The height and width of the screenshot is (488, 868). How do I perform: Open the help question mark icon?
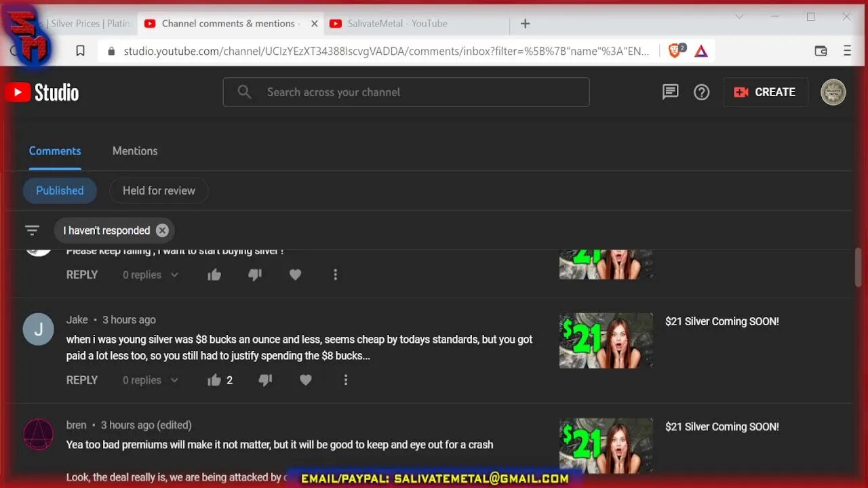pos(702,92)
